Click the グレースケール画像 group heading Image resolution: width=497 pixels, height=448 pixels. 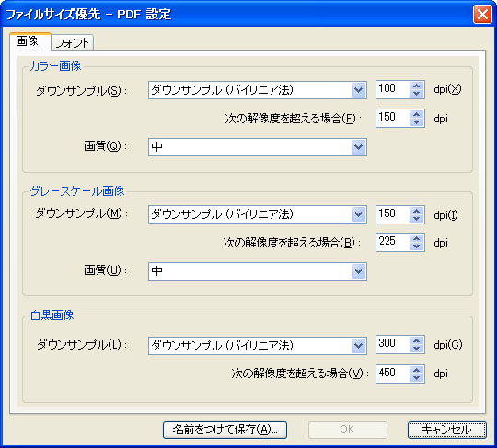77,191
